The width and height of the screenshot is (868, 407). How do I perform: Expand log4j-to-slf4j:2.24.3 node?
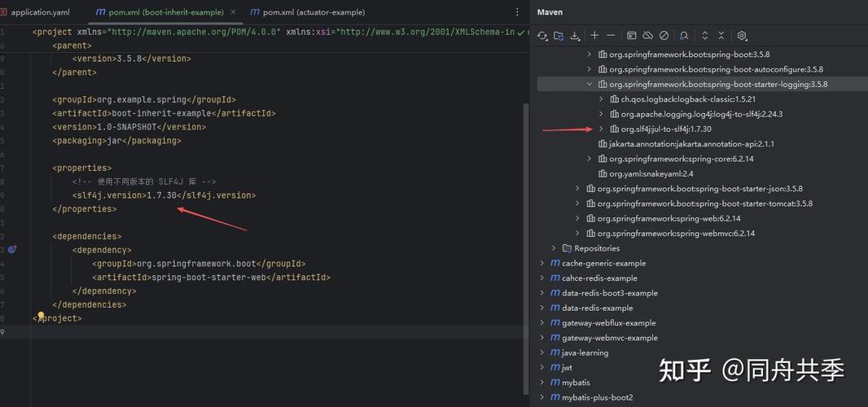601,114
